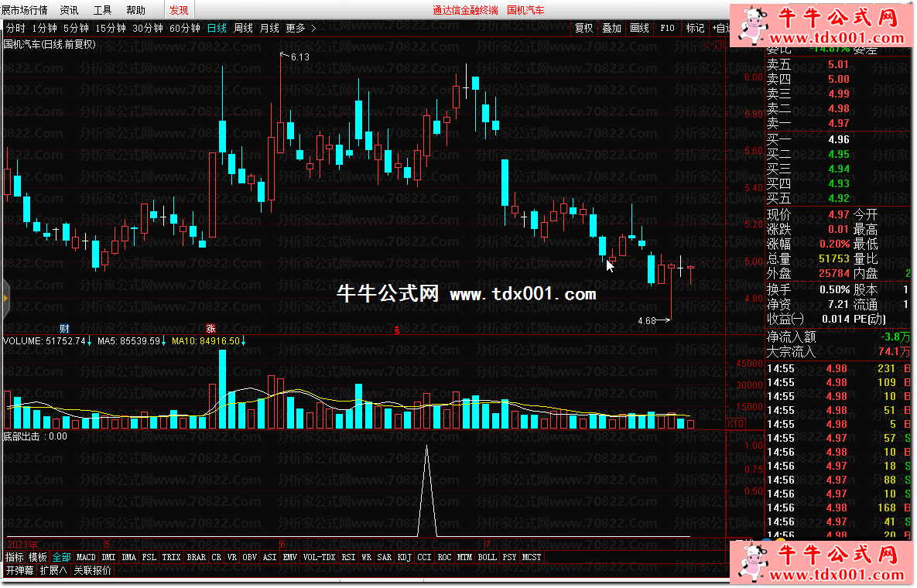This screenshot has width=917, height=588.
Task: Toggle the 复权 price adjustment button
Action: [x=583, y=28]
